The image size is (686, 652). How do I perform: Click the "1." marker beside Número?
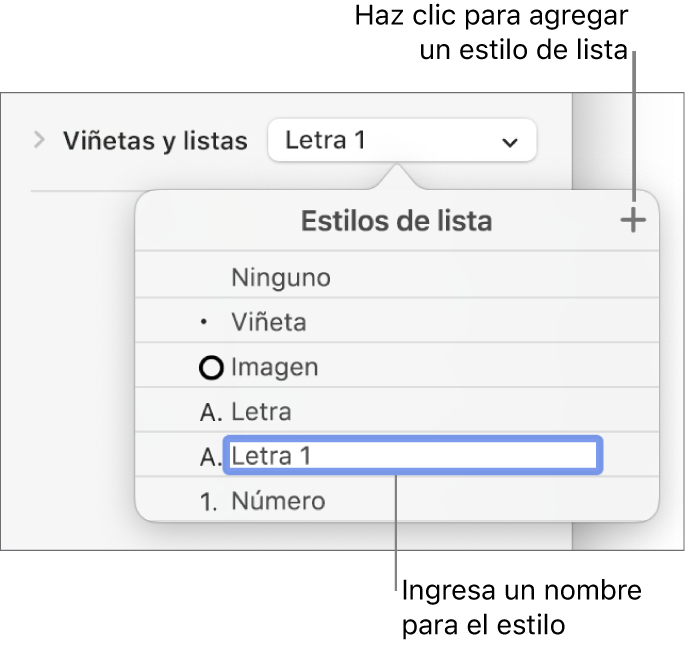(x=210, y=501)
